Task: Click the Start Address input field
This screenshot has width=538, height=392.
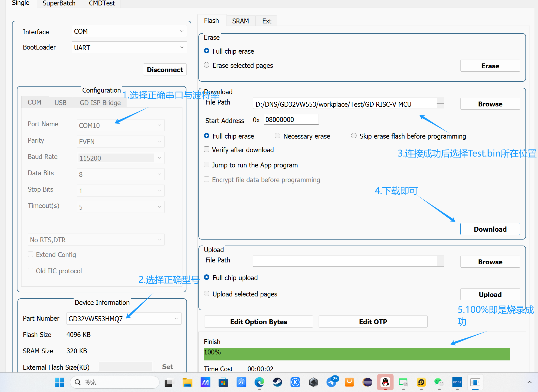Action: point(291,120)
